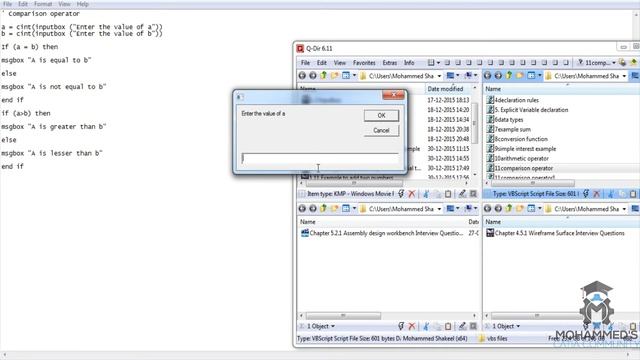Viewport: 640px width, 360px height.
Task: Open the 11comp... quick link dropdown
Action: (x=613, y=63)
